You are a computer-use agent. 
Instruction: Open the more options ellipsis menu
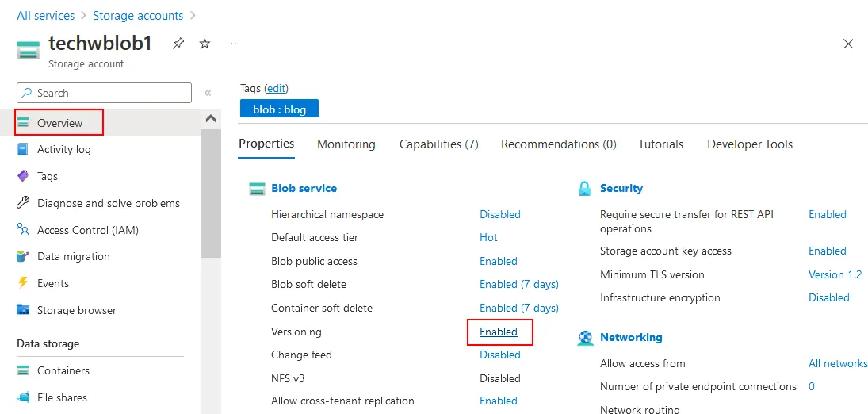231,44
